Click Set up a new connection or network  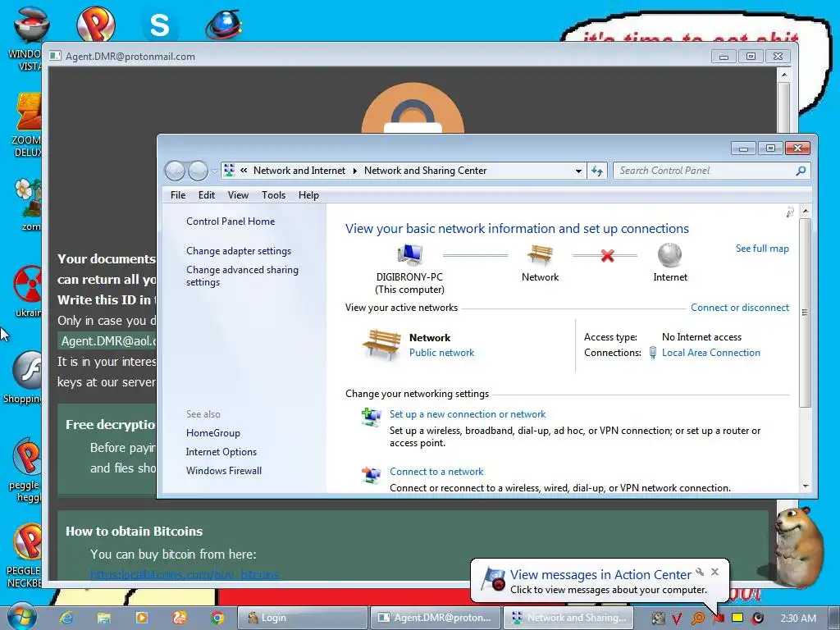pyautogui.click(x=467, y=414)
